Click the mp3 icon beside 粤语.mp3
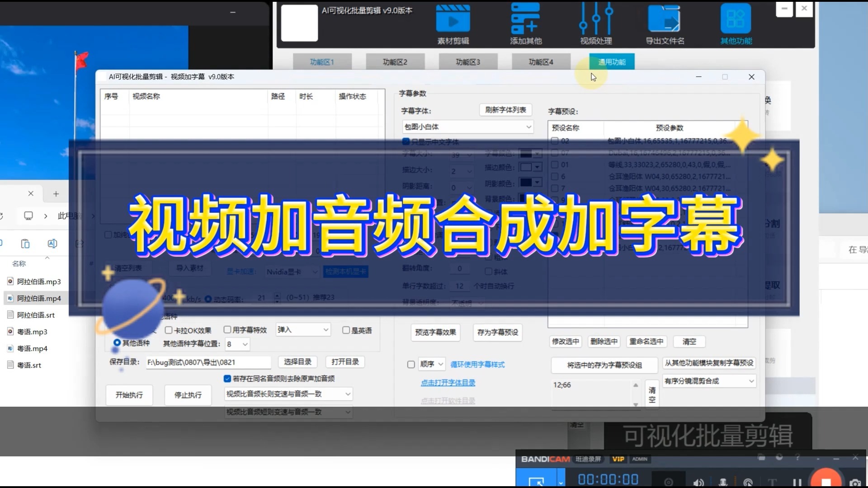The image size is (868, 488). tap(10, 332)
